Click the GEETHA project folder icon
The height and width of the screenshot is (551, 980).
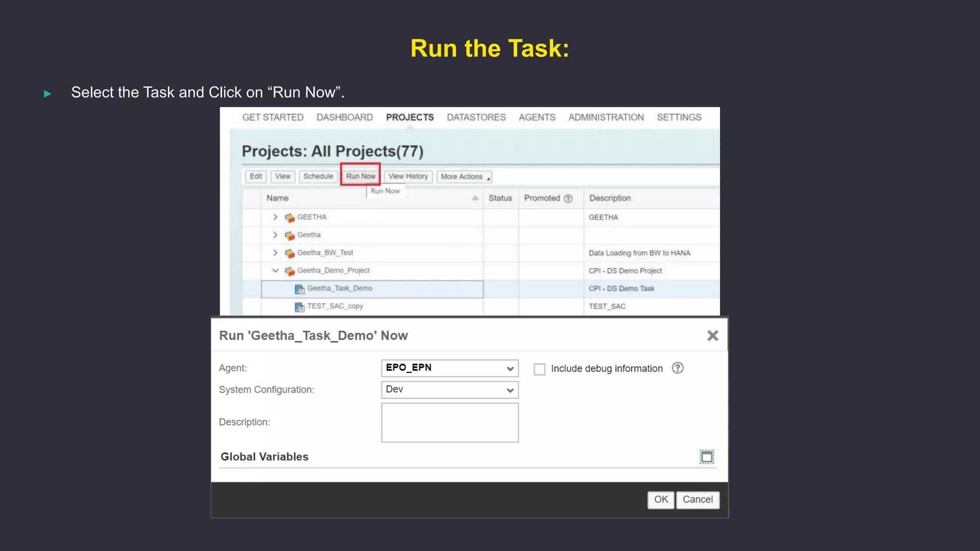click(290, 218)
